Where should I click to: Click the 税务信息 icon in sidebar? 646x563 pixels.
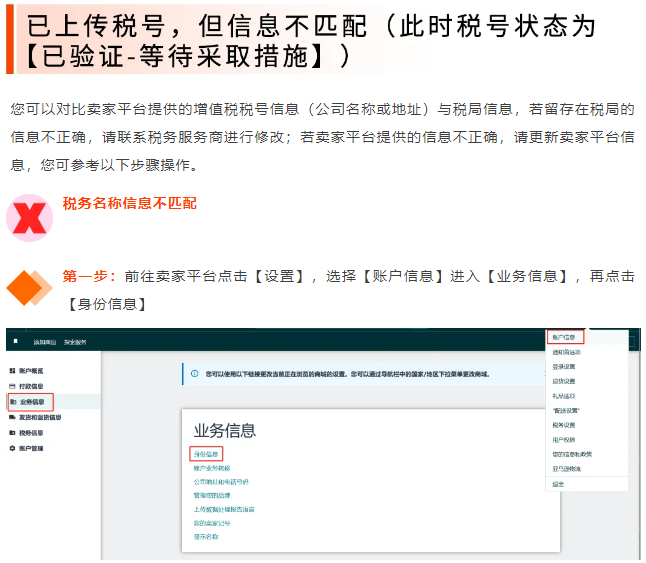pyautogui.click(x=12, y=433)
